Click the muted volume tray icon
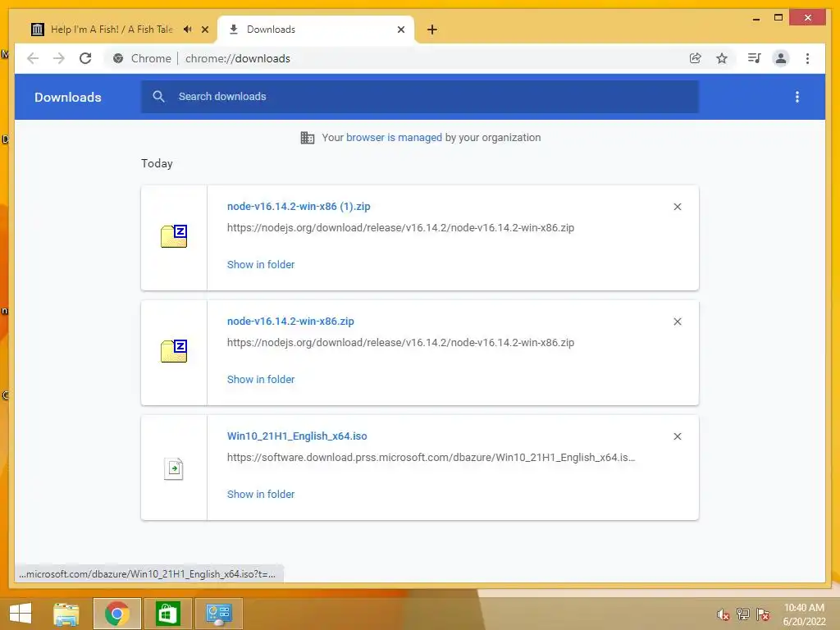Viewport: 840px width, 630px height. click(x=723, y=614)
